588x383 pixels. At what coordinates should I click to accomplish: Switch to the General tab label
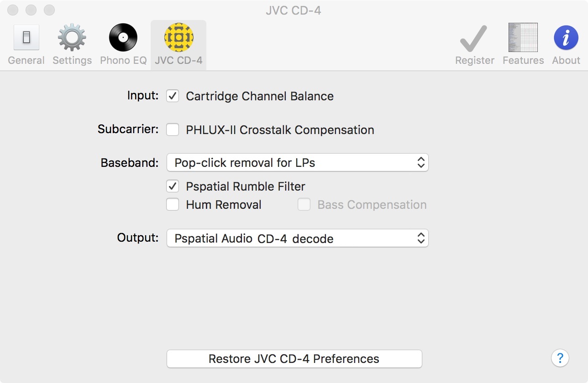tap(26, 60)
